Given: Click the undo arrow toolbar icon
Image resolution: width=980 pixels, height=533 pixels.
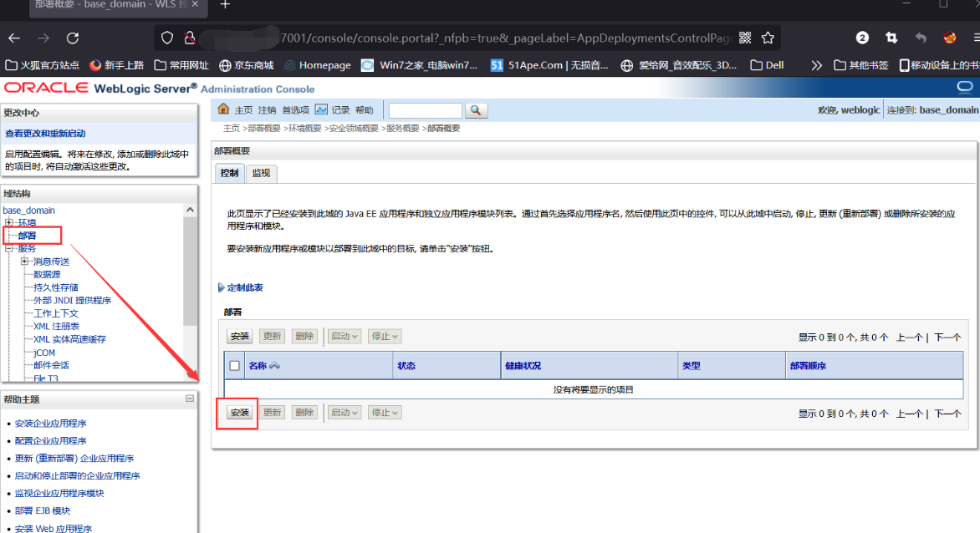Looking at the screenshot, I should (x=921, y=38).
